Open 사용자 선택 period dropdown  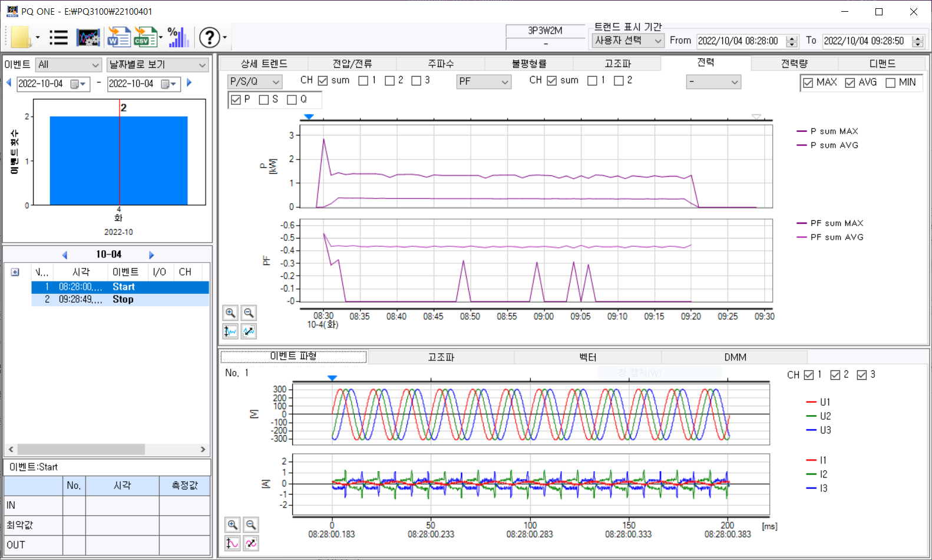point(628,41)
